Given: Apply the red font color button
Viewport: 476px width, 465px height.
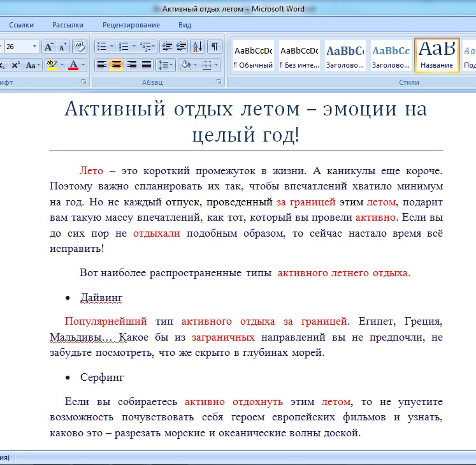Looking at the screenshot, I should (73, 65).
